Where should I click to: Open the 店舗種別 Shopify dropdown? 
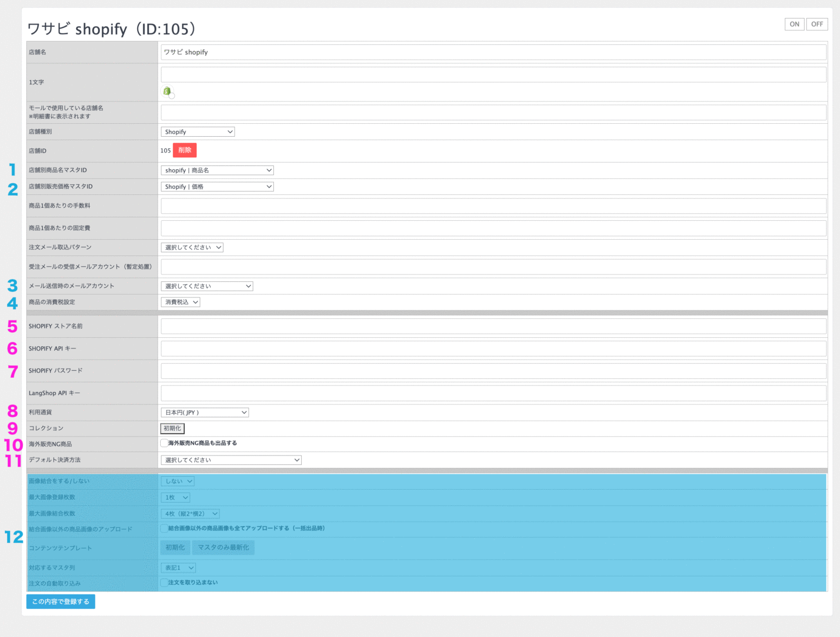tap(198, 132)
